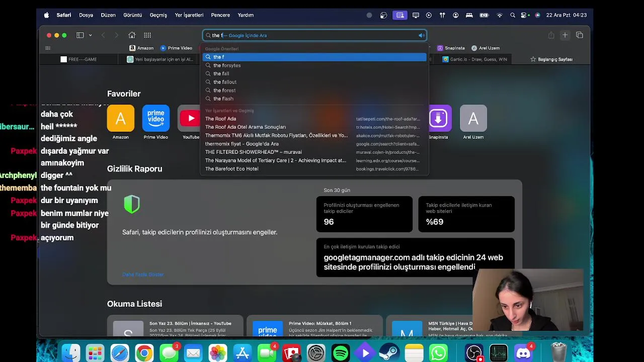Select the suggestion 'the fallout'
Viewport: 644px width, 362px height.
coord(314,82)
